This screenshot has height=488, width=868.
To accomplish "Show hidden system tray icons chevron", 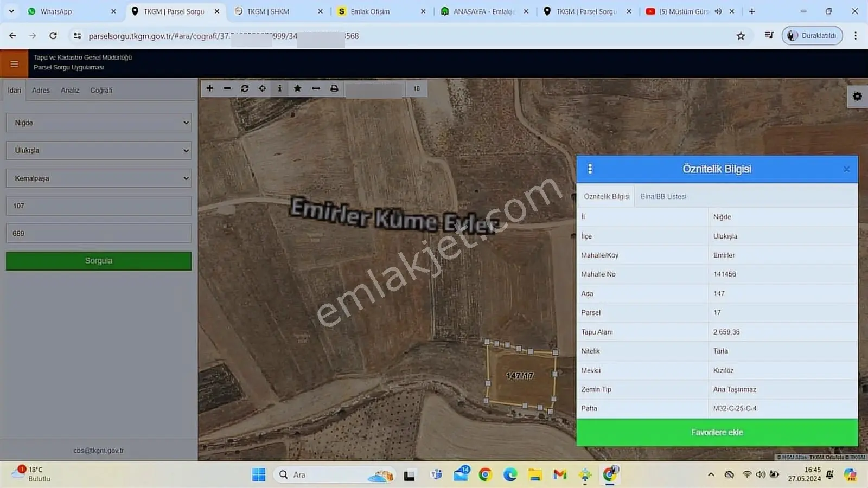I will 711,474.
